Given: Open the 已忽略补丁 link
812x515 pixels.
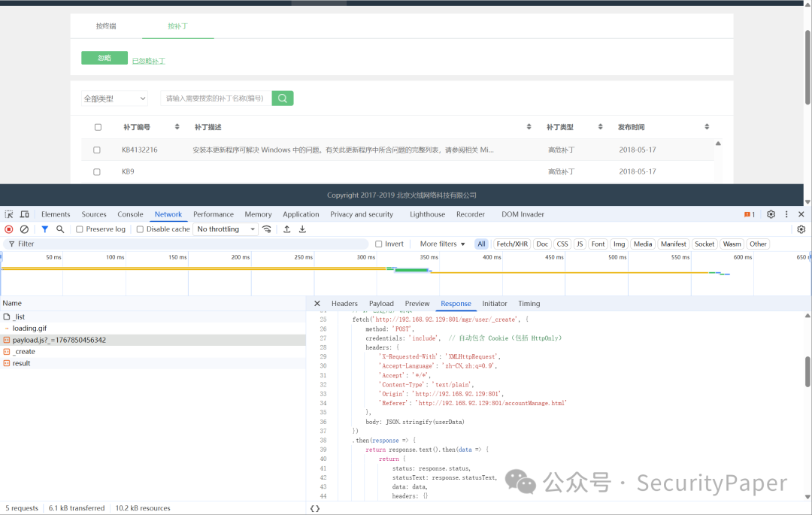Looking at the screenshot, I should tap(149, 61).
